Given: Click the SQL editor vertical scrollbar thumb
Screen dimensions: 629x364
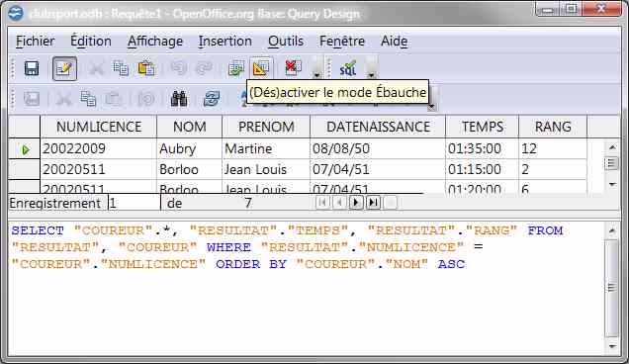Looking at the screenshot, I should point(612,288).
